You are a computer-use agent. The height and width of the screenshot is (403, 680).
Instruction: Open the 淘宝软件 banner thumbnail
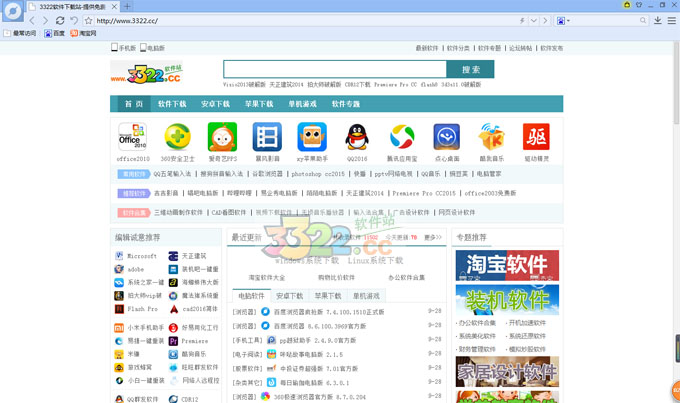(507, 265)
